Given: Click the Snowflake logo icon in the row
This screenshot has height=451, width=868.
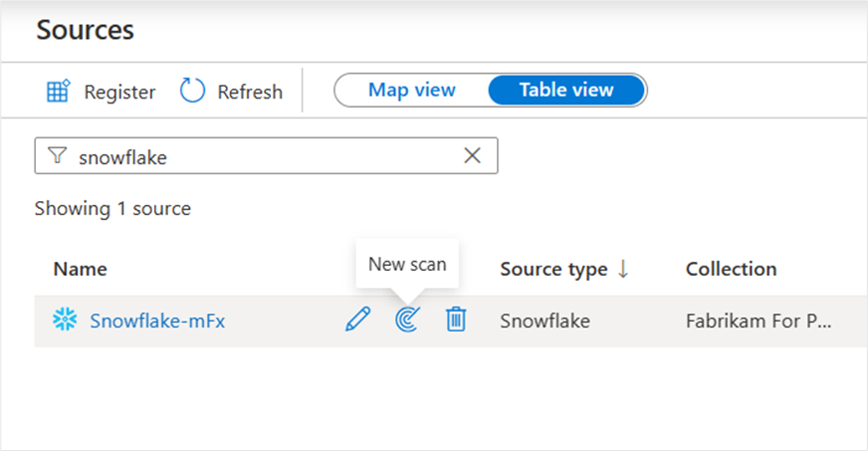Looking at the screenshot, I should tap(65, 320).
